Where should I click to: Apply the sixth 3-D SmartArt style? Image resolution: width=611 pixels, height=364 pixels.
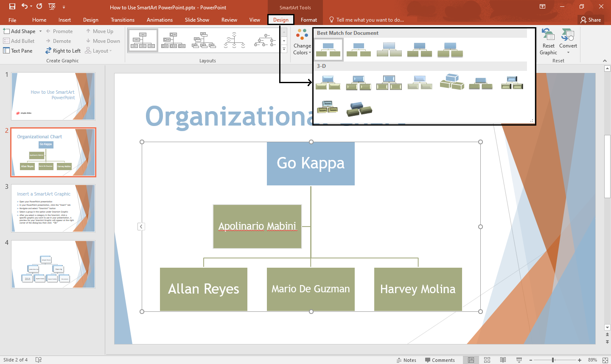[481, 83]
